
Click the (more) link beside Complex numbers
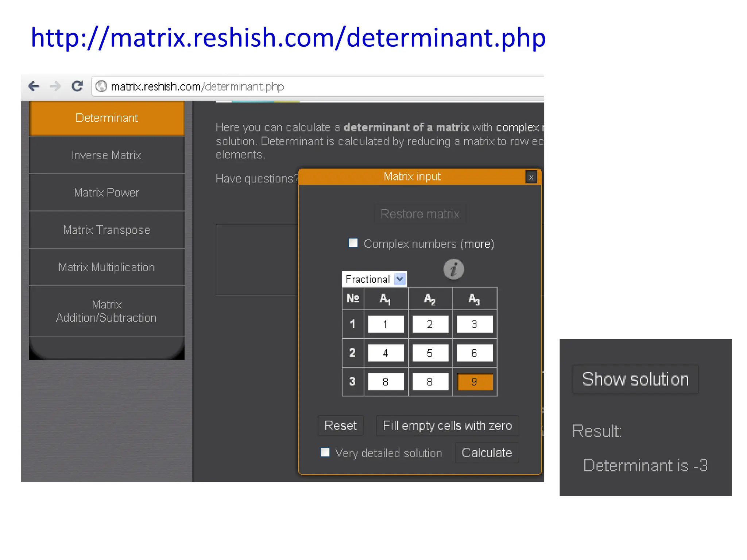(x=477, y=244)
